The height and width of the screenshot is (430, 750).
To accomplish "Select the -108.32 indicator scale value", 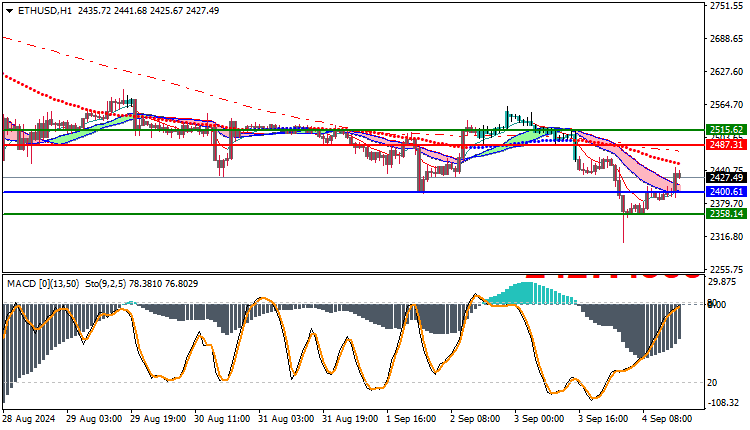I will coord(723,403).
